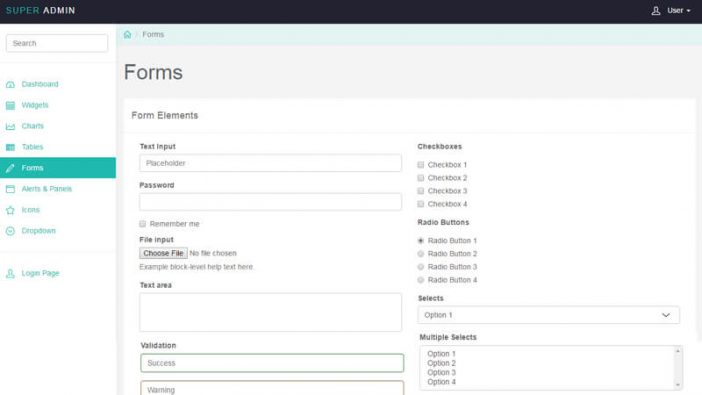This screenshot has height=395, width=702.
Task: Enable Checkbox 3
Action: [x=420, y=191]
